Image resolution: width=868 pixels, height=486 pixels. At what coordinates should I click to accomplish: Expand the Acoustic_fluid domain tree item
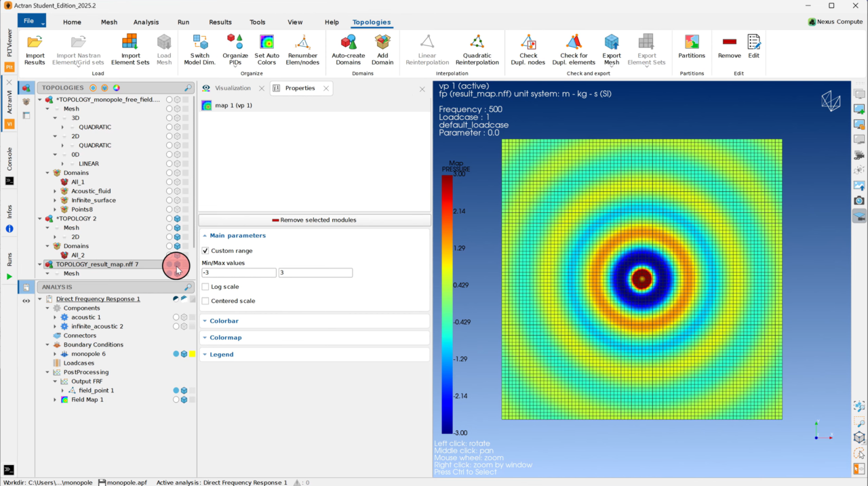point(56,191)
